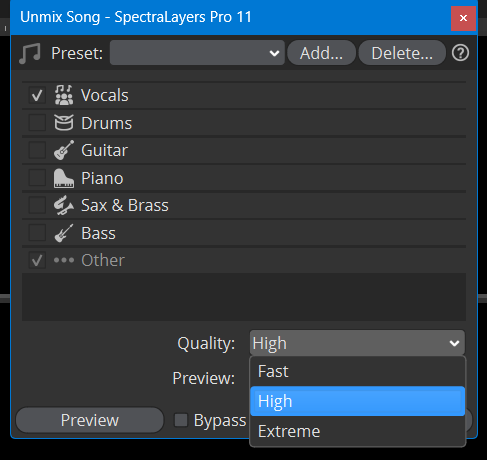Click the Piano instrument icon
This screenshot has width=487, height=460.
point(64,178)
